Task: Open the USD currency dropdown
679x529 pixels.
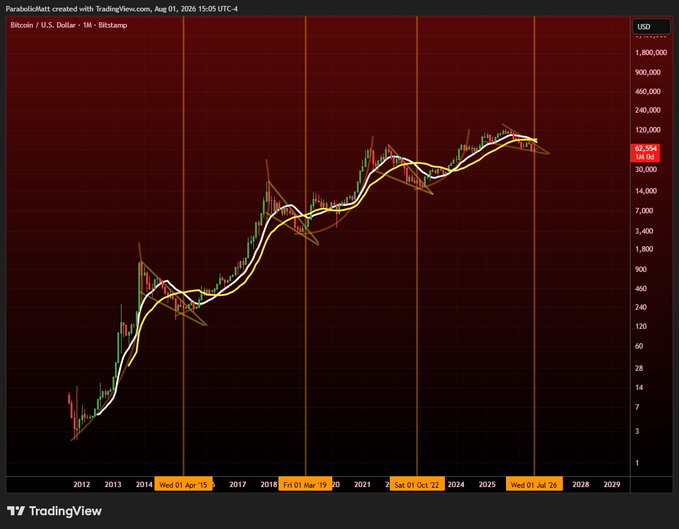Action: pos(651,26)
